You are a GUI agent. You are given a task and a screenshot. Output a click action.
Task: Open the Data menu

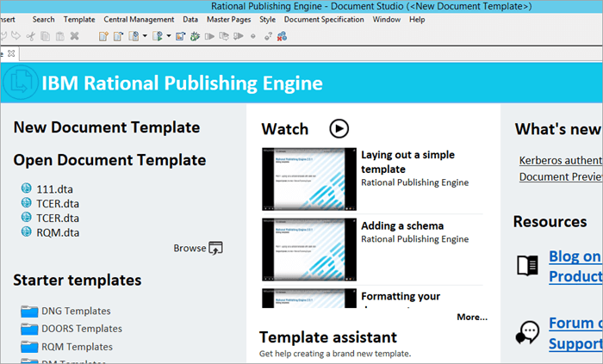[x=190, y=19]
